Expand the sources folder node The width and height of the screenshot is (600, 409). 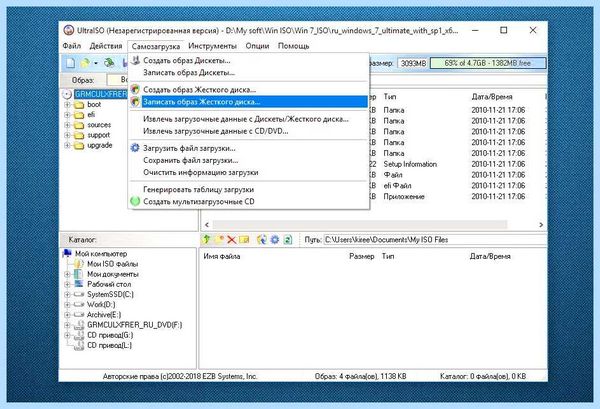pyautogui.click(x=67, y=125)
